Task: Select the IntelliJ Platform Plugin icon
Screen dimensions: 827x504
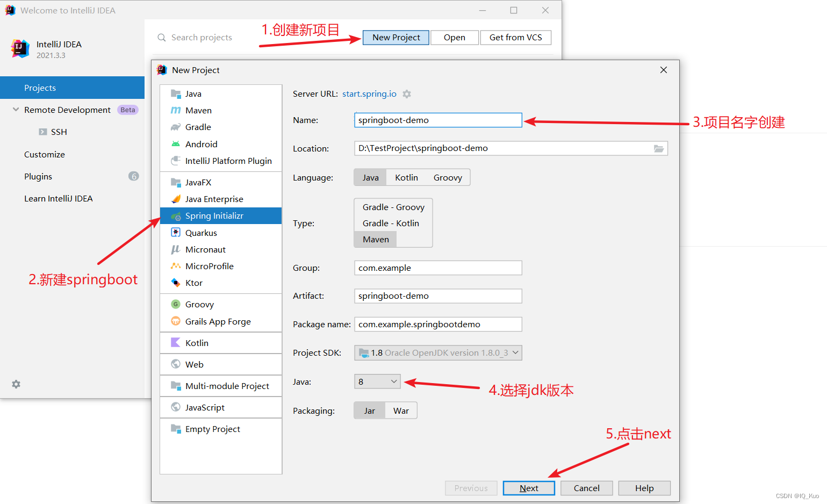Action: pyautogui.click(x=176, y=161)
